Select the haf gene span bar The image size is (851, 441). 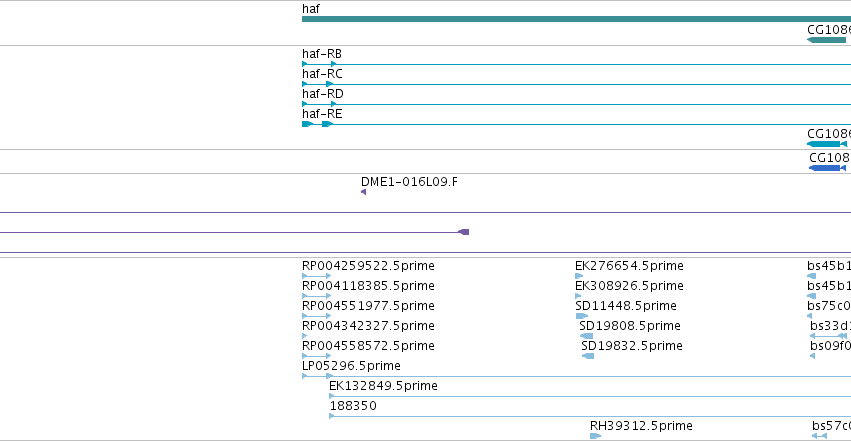pyautogui.click(x=576, y=19)
